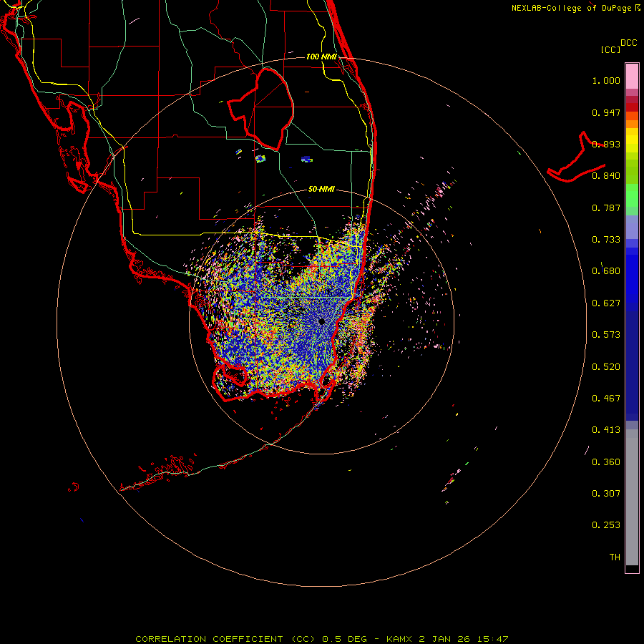Click the Bahamas island outline
Screen dimensions: 644x644
pyautogui.click(x=576, y=157)
